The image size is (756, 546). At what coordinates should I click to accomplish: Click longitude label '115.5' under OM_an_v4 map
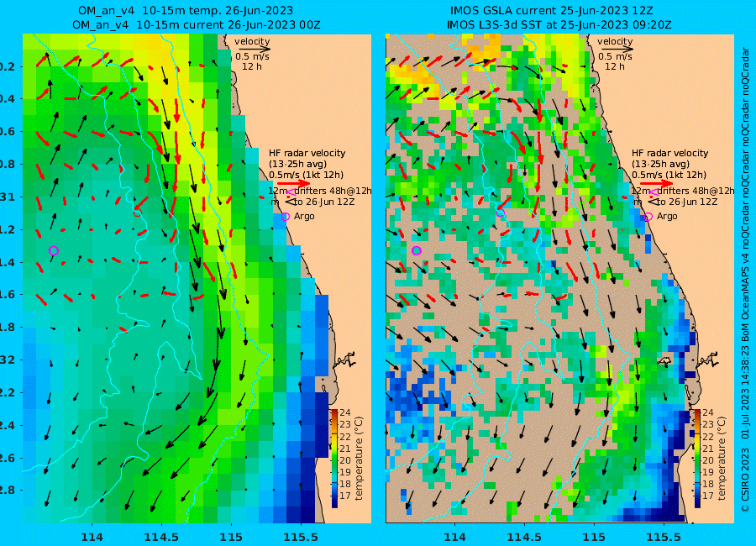click(302, 537)
